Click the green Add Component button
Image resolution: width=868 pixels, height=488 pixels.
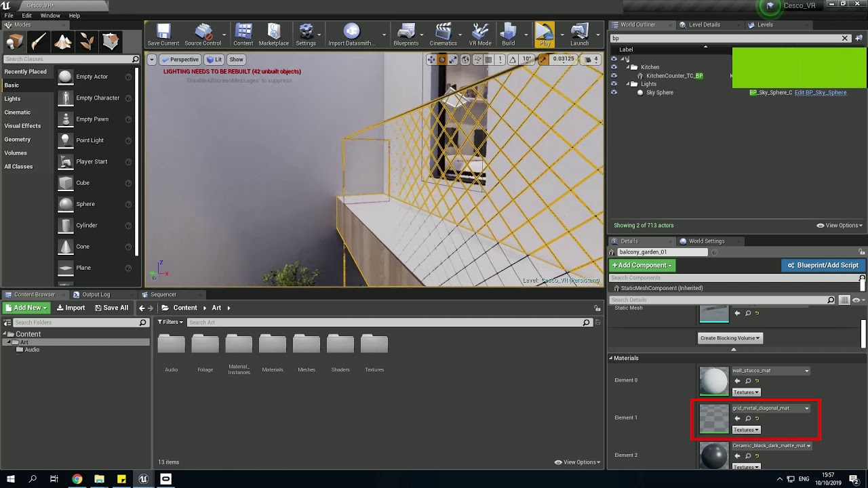tap(641, 265)
